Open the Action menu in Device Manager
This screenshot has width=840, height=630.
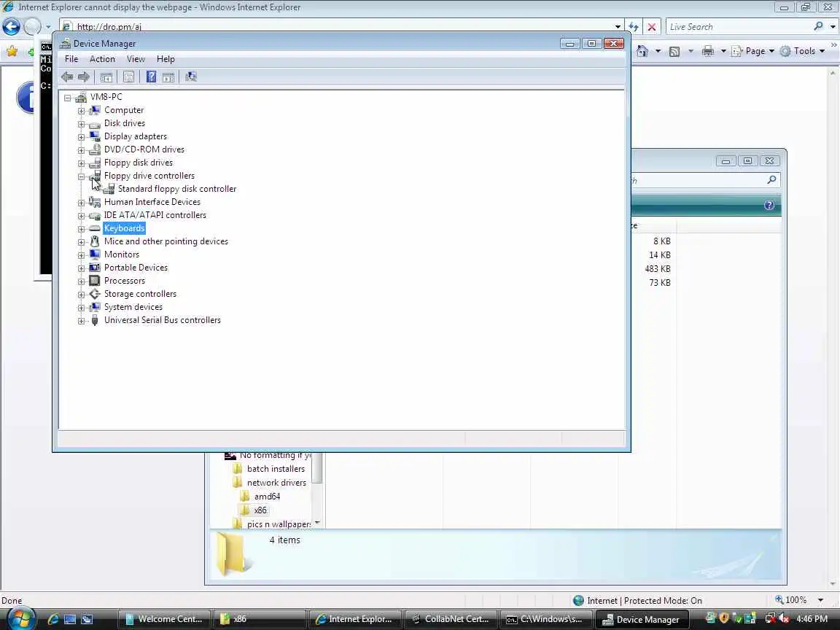102,59
